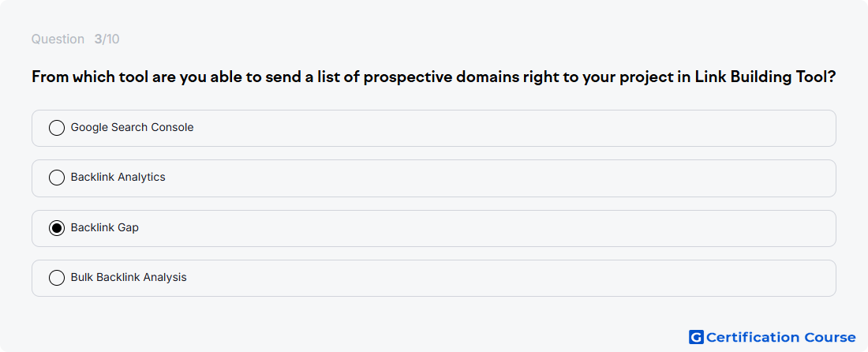The height and width of the screenshot is (352, 868).
Task: Click the "Bulk Backlink Analysis" answer label
Action: pyautogui.click(x=129, y=277)
